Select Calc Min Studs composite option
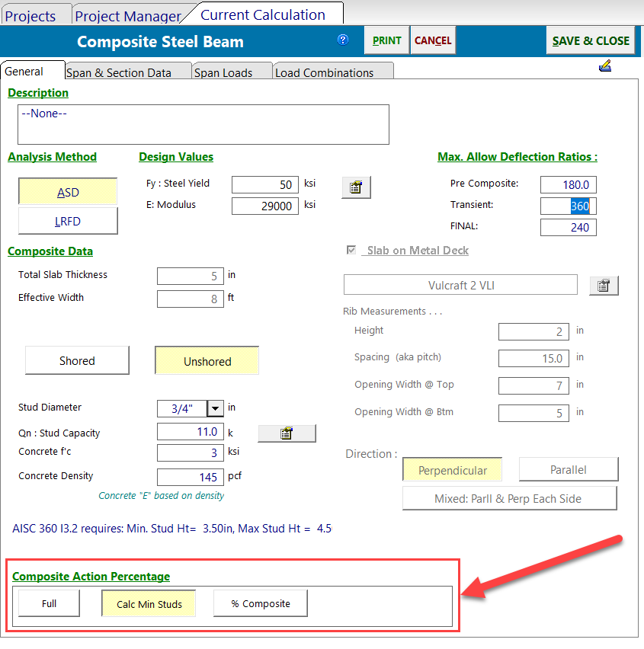 (149, 604)
